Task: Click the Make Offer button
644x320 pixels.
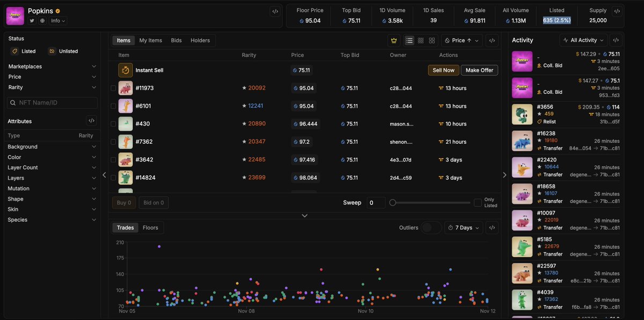Action: 480,70
